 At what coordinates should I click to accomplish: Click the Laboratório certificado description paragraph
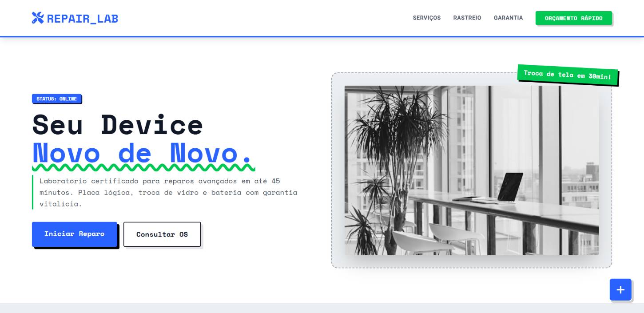[x=168, y=193]
